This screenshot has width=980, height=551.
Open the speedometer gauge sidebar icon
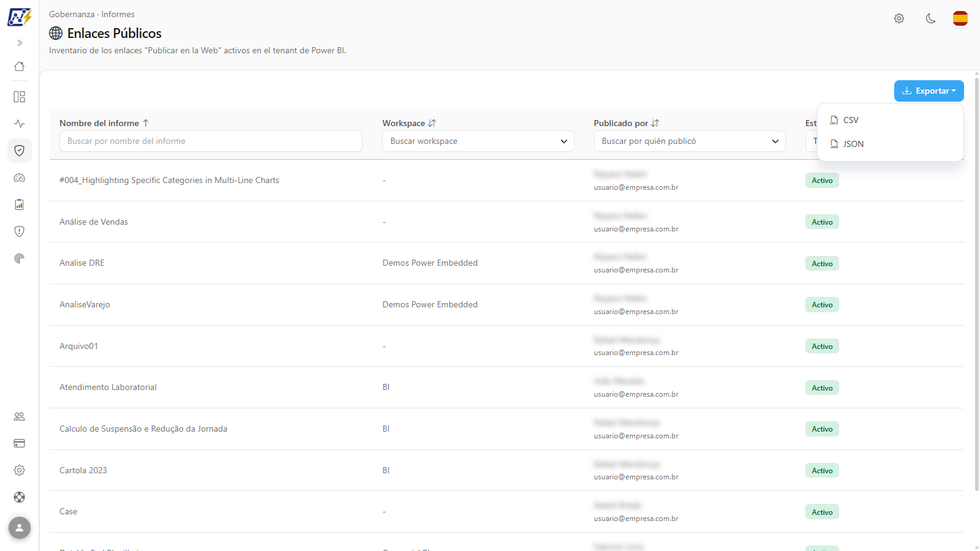tap(20, 178)
